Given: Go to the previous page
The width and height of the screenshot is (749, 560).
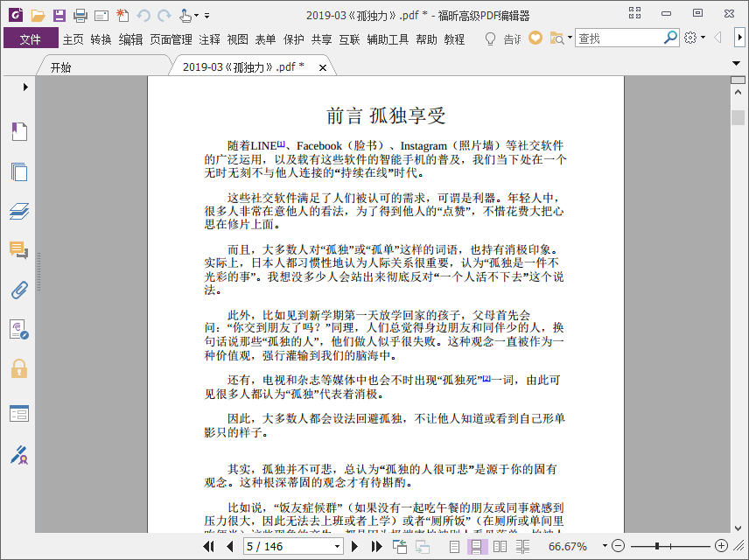Looking at the screenshot, I should coord(230,546).
